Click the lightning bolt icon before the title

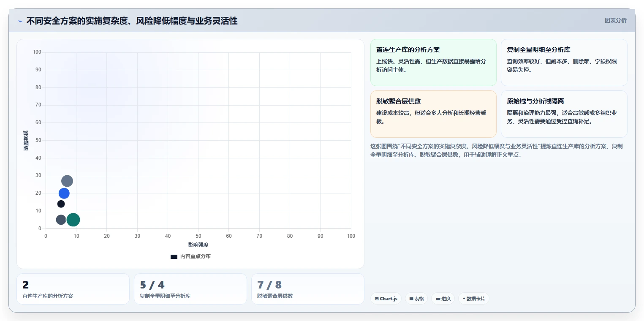20,21
